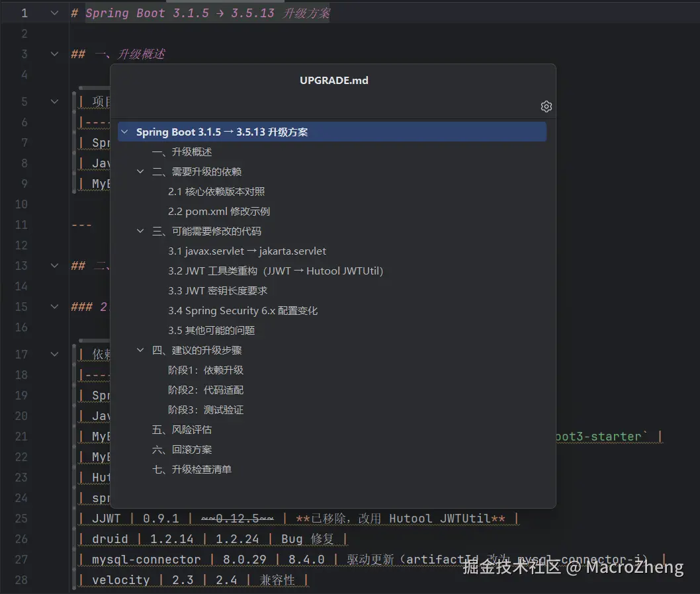The height and width of the screenshot is (594, 700).
Task: Collapse the 四、建议的升级步骤 section
Action: pos(140,350)
